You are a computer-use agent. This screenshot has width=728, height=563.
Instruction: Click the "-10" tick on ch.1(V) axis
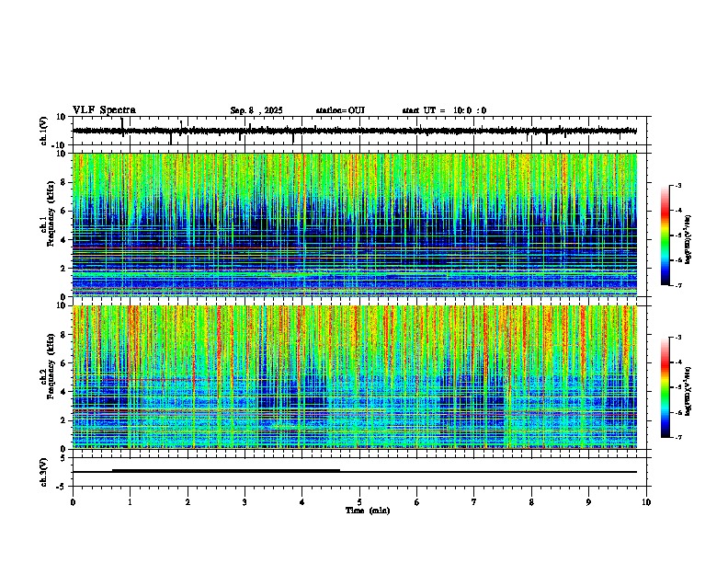[x=59, y=145]
